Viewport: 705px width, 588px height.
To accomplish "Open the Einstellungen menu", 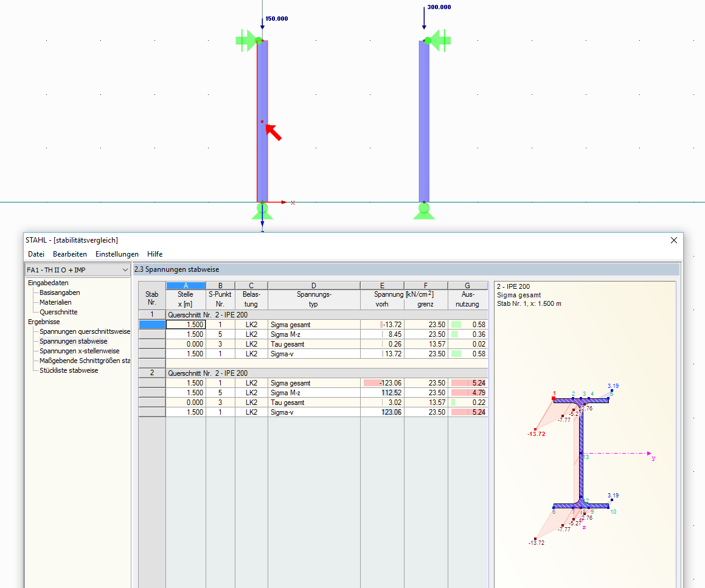I will tap(117, 254).
